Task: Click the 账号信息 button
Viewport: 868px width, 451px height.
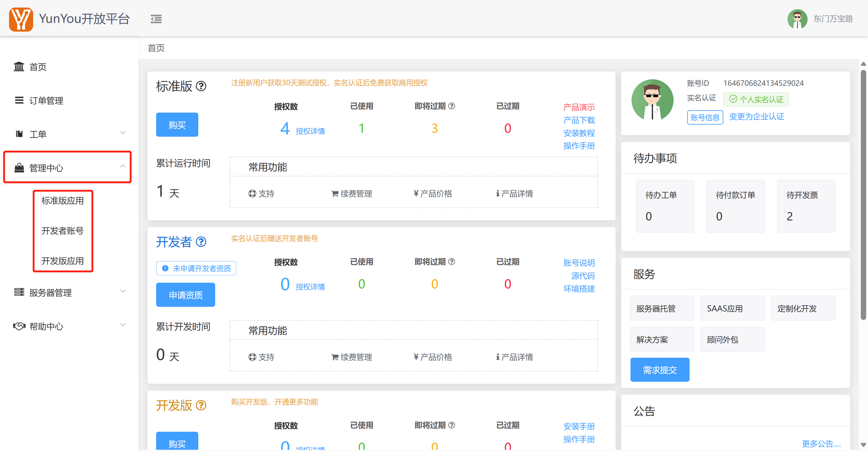Action: (705, 117)
